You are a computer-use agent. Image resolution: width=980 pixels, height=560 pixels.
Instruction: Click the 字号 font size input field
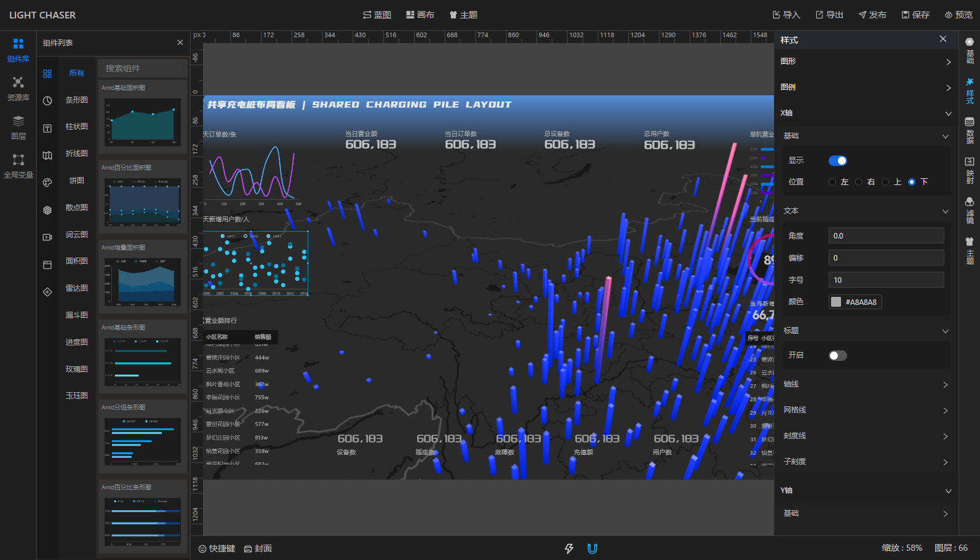[886, 280]
